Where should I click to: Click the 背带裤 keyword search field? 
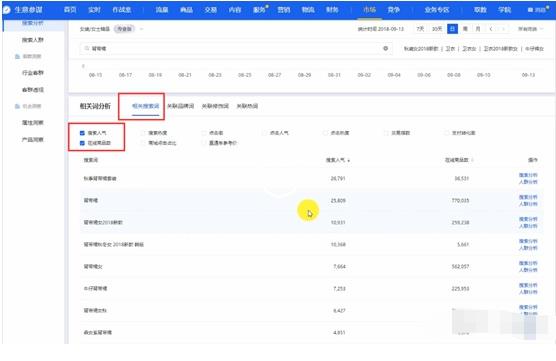coord(237,48)
